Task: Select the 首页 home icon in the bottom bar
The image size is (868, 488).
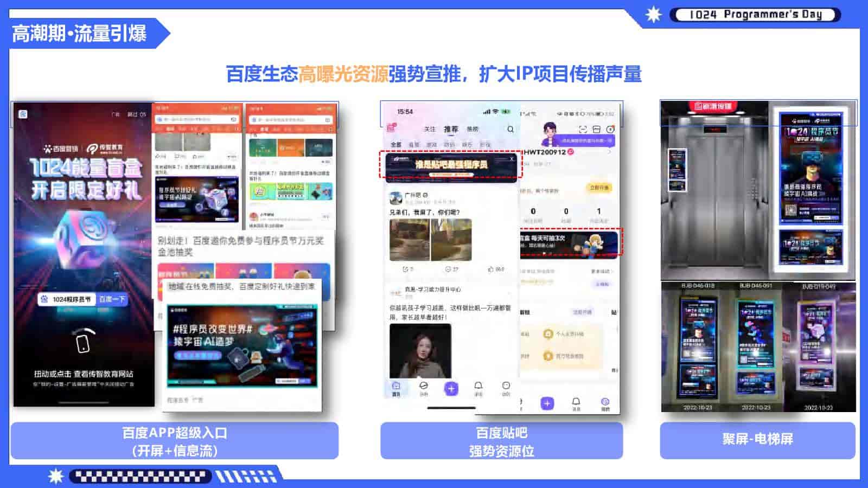Action: (x=396, y=386)
